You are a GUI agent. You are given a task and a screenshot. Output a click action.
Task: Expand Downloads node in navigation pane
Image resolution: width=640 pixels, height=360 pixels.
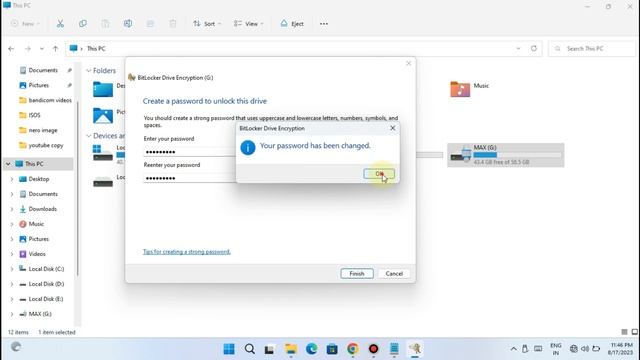click(12, 209)
